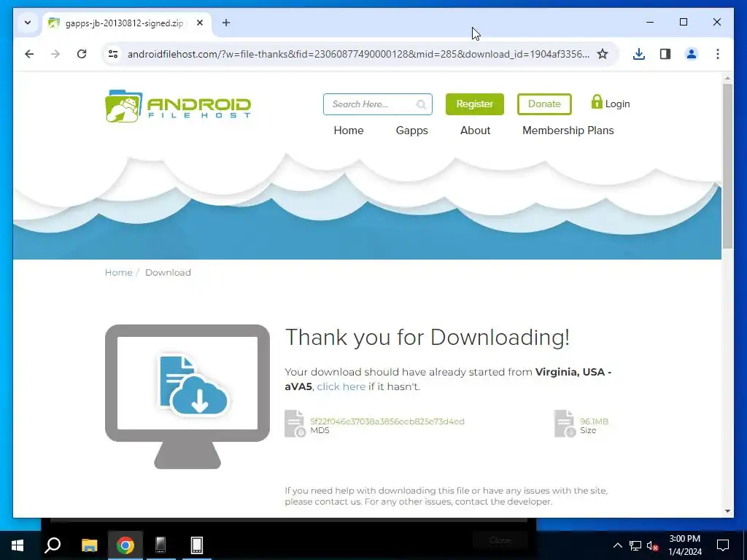Image resolution: width=747 pixels, height=560 pixels.
Task: Click the file Size icon
Action: 565,424
